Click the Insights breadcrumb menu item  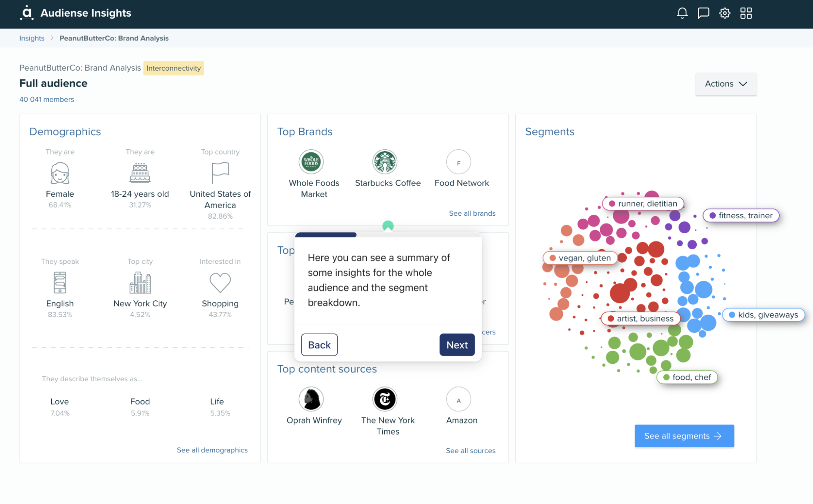32,38
